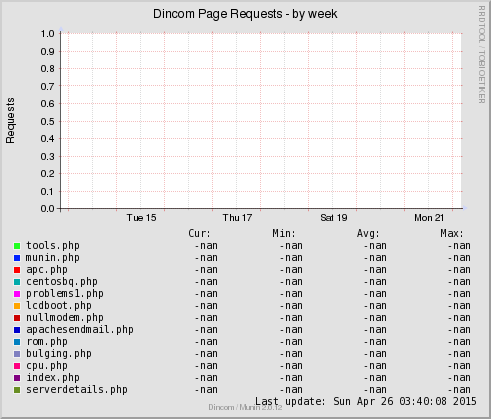Click the green tools.php legend swatch
Viewport: 491px width, 419px height.
(x=17, y=246)
